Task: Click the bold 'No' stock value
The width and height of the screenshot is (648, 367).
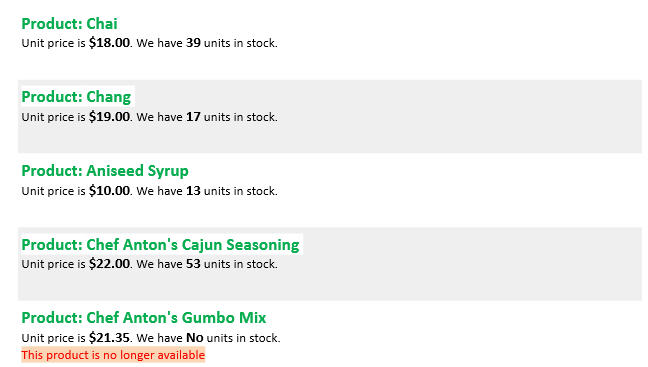Action: 195,338
